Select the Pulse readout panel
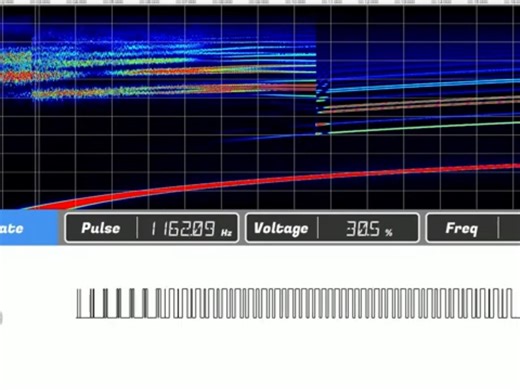520x390 pixels. [x=152, y=228]
